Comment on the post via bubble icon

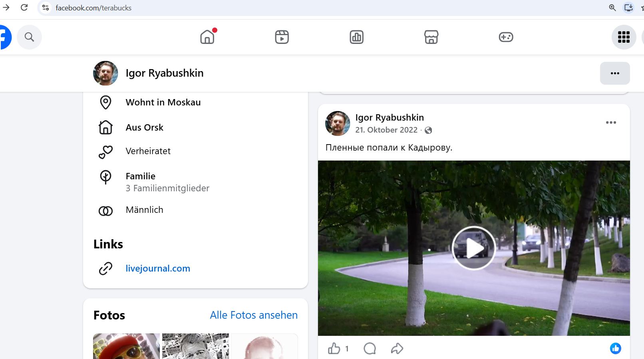coord(370,349)
